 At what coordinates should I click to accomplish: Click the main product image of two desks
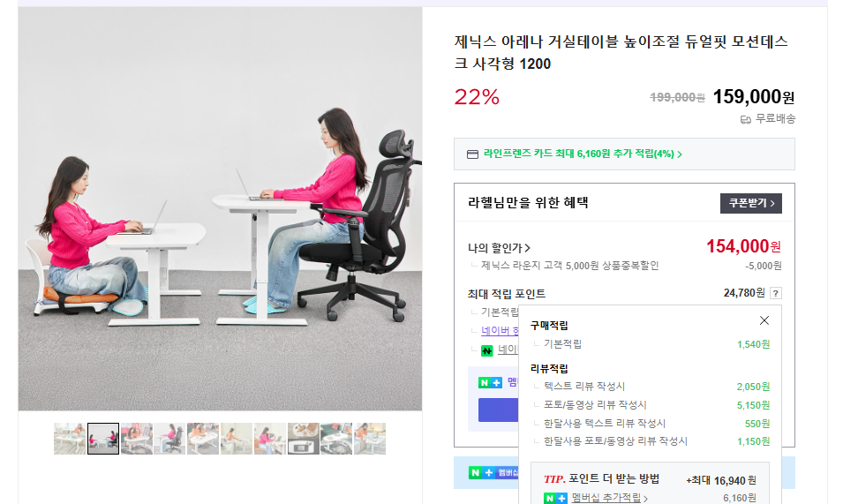coord(220,209)
